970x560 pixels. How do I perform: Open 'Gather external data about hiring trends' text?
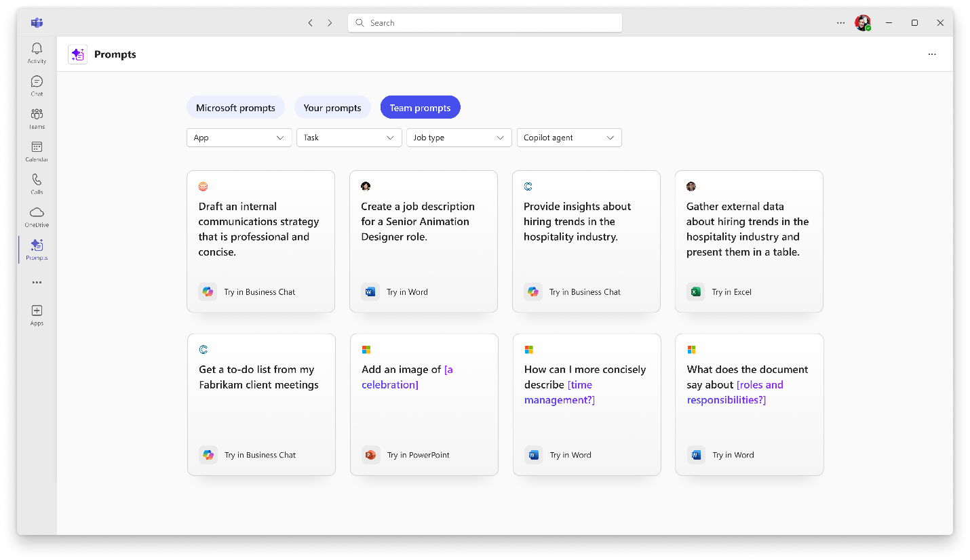(x=748, y=229)
